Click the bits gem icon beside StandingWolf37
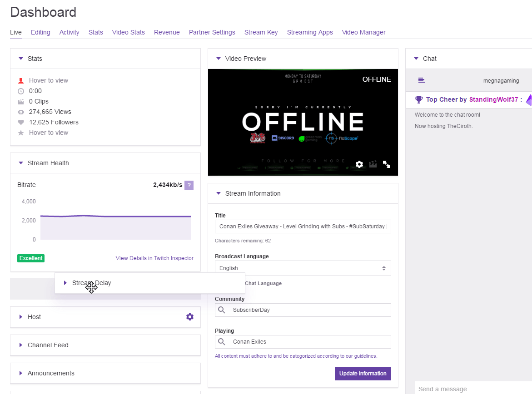This screenshot has width=532, height=394. pos(530,99)
